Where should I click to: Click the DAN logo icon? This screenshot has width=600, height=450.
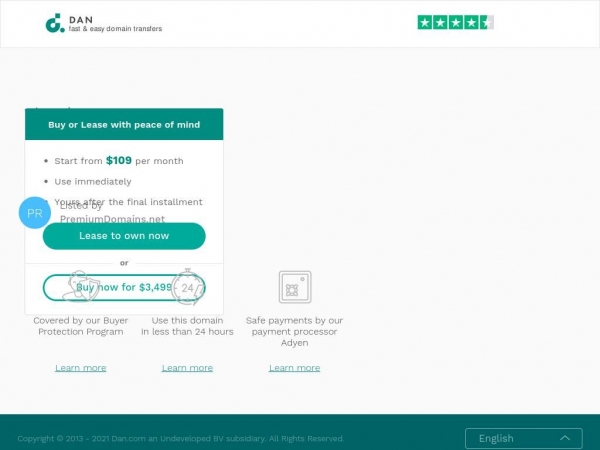point(55,23)
